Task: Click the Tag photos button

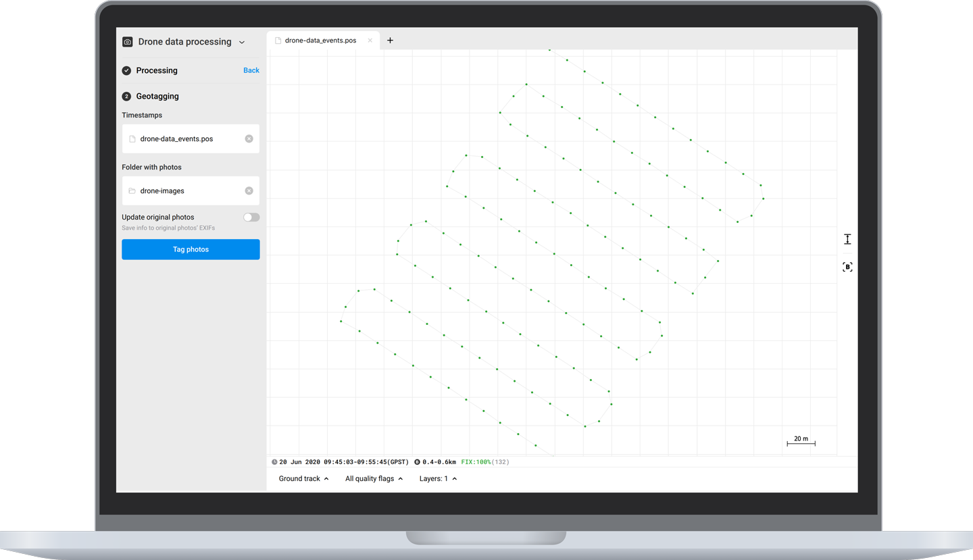Action: tap(191, 249)
